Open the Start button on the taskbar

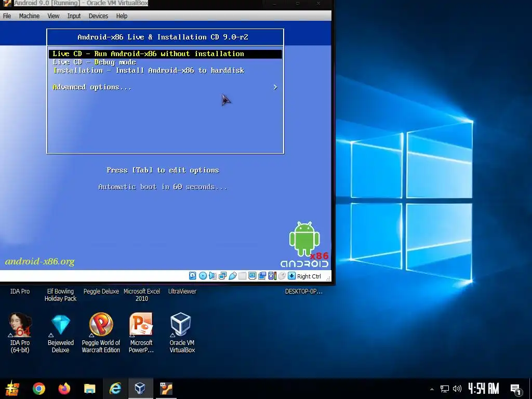point(12,389)
